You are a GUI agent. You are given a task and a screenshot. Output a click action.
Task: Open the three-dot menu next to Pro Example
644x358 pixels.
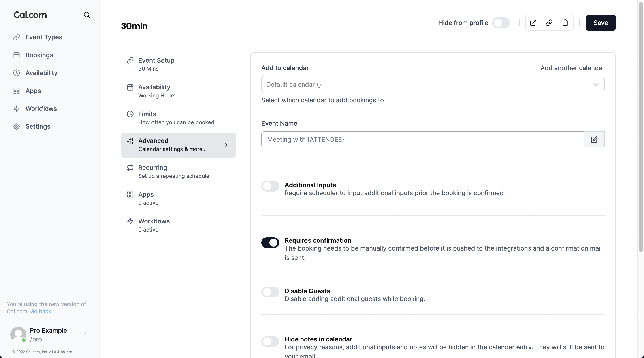coord(85,335)
